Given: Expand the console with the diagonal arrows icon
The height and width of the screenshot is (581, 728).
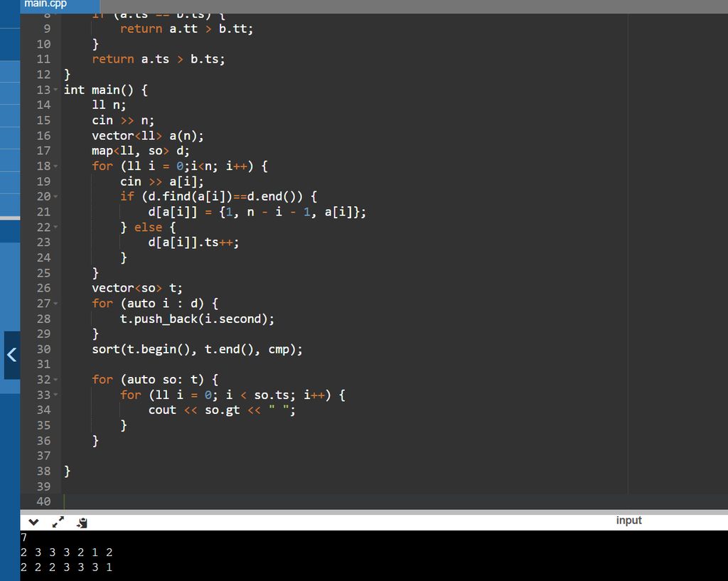Looking at the screenshot, I should pos(58,522).
